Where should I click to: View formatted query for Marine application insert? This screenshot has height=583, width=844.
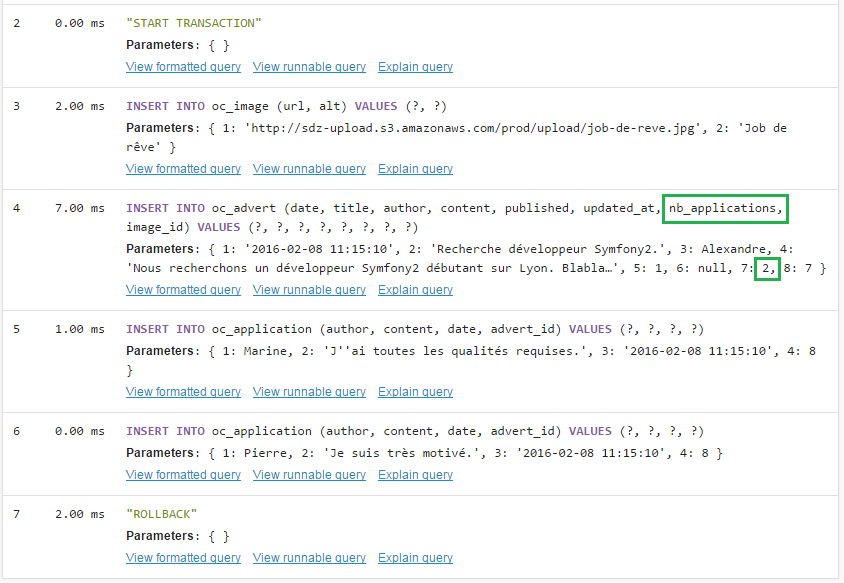tap(183, 391)
